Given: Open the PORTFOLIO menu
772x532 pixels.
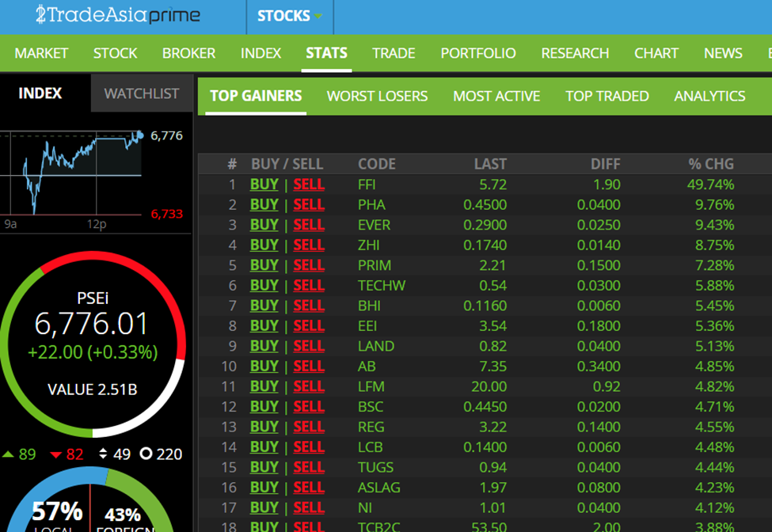Looking at the screenshot, I should point(478,53).
